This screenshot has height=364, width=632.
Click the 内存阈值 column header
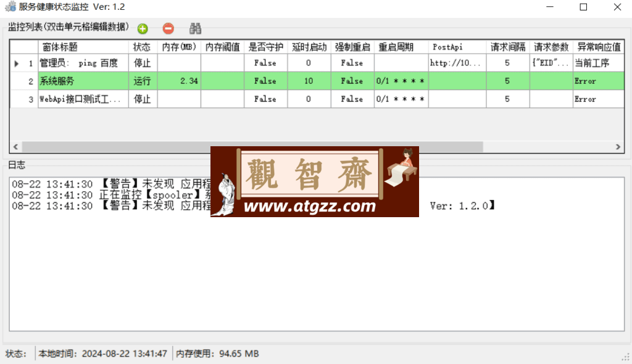click(222, 47)
